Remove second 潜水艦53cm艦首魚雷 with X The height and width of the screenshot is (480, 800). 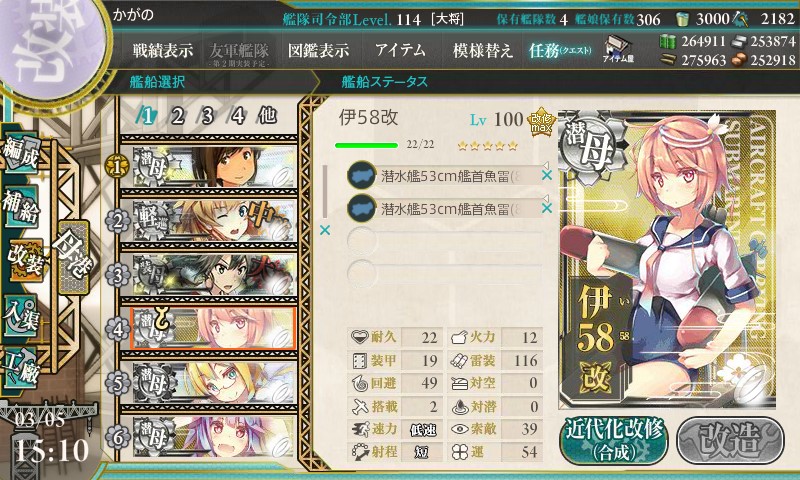pos(546,208)
